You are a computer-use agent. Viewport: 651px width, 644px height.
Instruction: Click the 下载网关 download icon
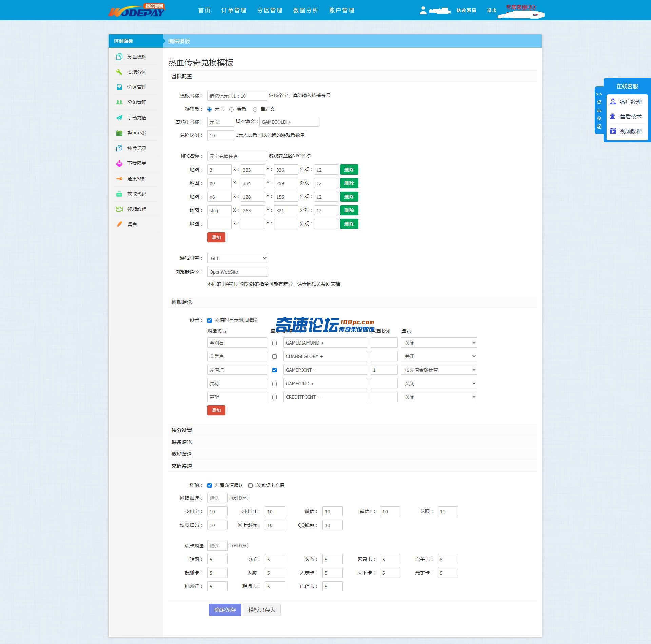119,163
